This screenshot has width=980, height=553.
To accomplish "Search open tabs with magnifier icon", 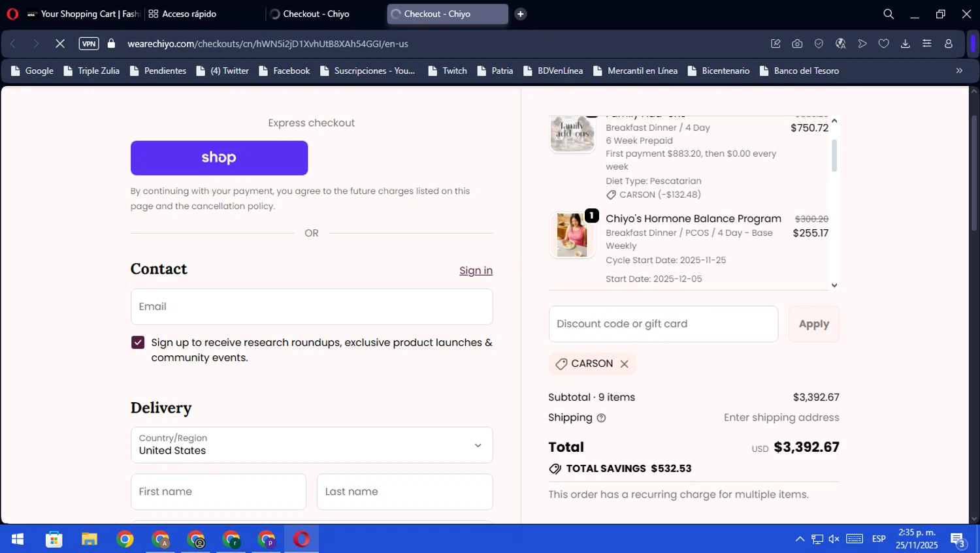I will click(x=889, y=14).
